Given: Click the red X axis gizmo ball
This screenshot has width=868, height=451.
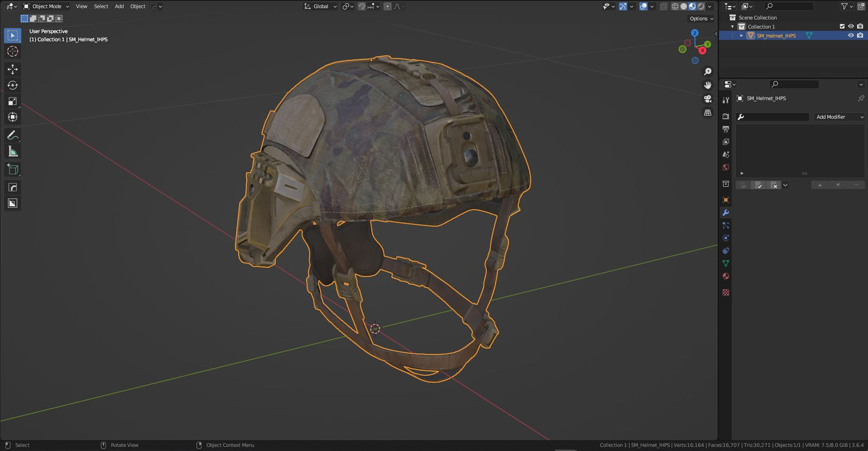Looking at the screenshot, I should 702,51.
